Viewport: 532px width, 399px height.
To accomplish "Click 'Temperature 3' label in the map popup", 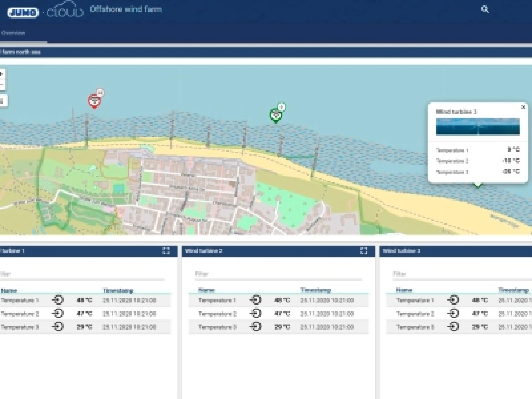I will pos(452,172).
